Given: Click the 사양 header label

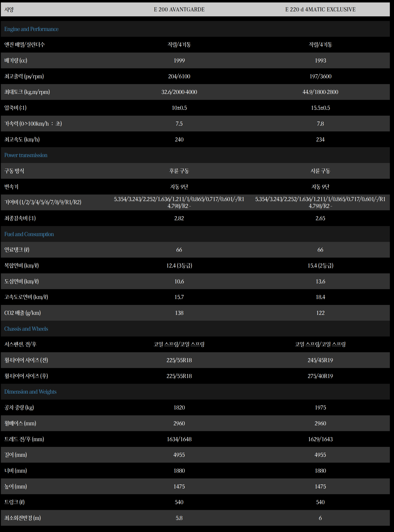Looking at the screenshot, I should click(9, 9).
